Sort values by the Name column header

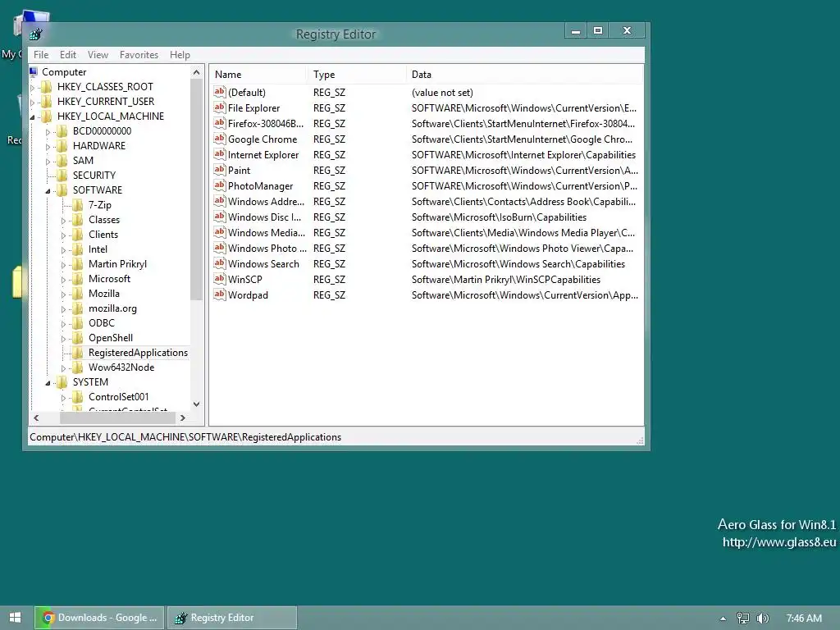coord(258,75)
